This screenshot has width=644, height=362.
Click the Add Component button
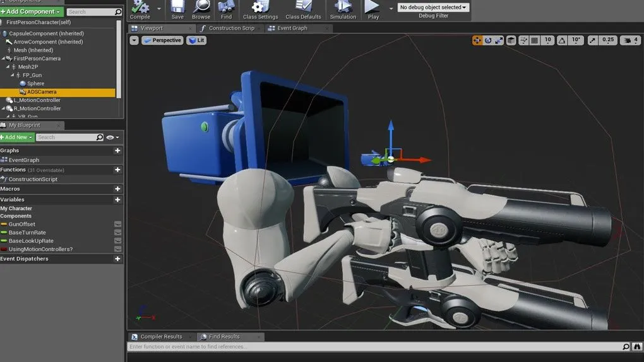(x=32, y=11)
